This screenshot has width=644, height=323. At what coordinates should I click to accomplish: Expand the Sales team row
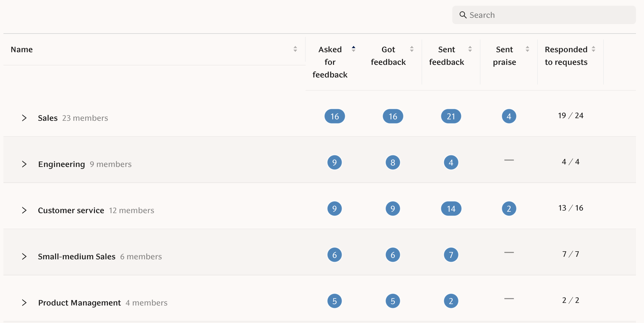[24, 118]
